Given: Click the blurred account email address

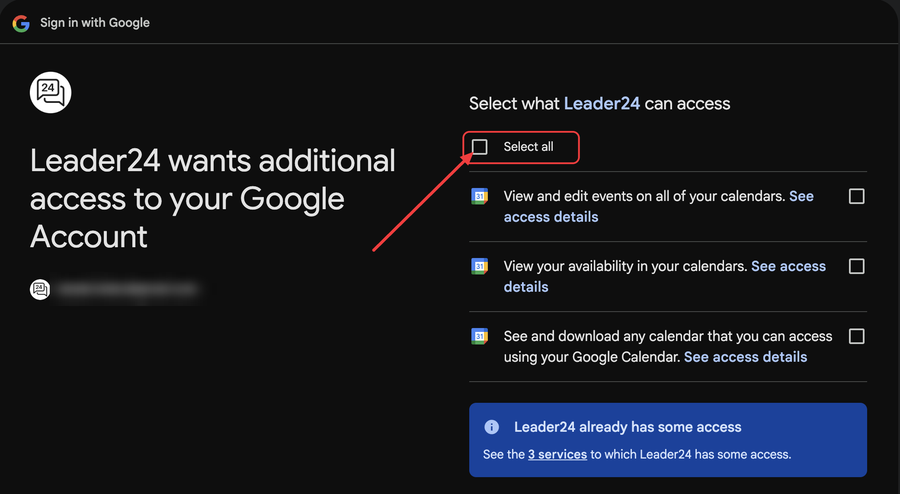Looking at the screenshot, I should [127, 289].
